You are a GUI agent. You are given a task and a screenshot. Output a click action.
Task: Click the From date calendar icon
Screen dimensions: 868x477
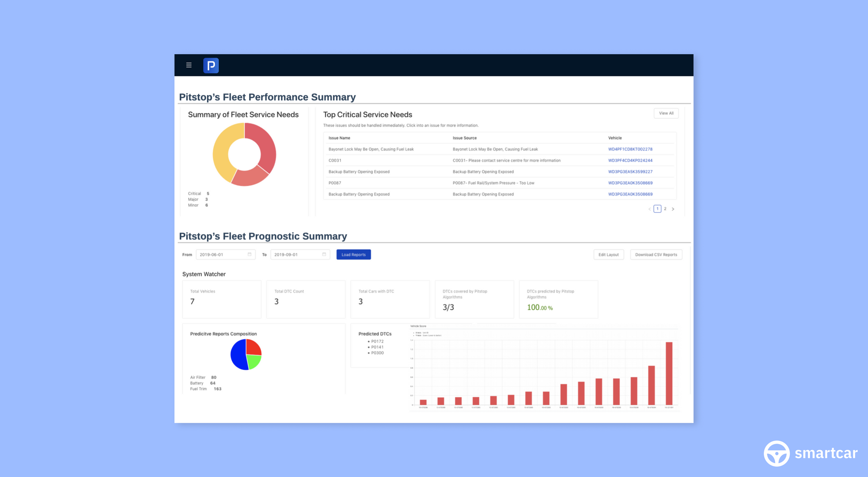[x=250, y=255]
